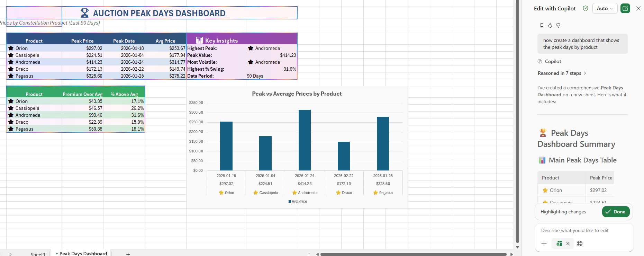Click the green shield privacy icon
The height and width of the screenshot is (256, 644).
coord(586,8)
